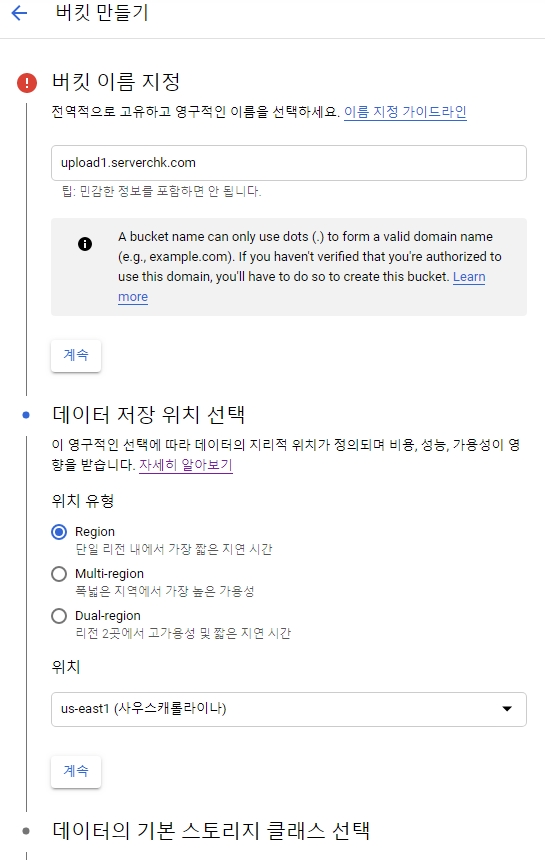
Task: Select the Multi-region location type
Action: [59, 574]
